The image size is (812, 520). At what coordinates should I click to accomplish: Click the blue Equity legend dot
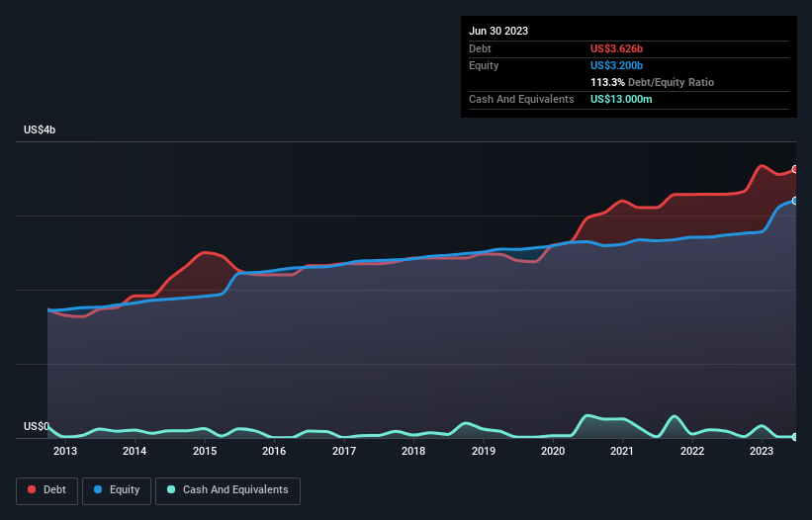(97, 489)
